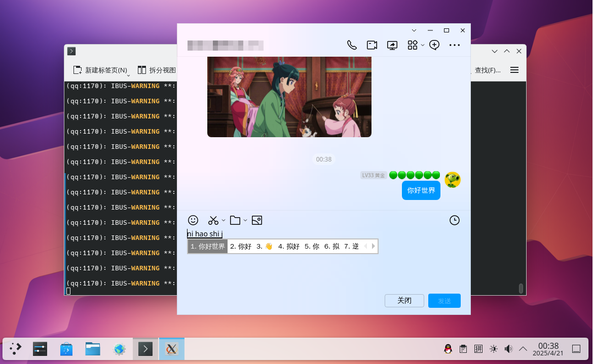Click 拆分视图 in terminal toolbar
594x364 pixels.
point(157,70)
